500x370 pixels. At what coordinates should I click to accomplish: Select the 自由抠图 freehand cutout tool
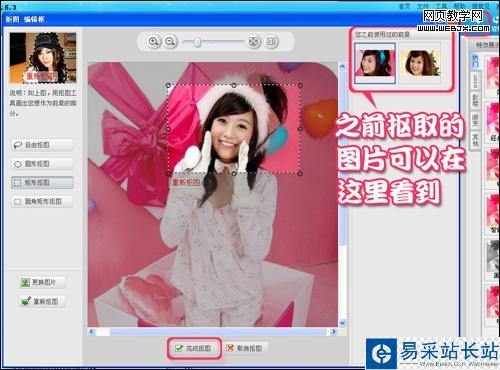pyautogui.click(x=42, y=145)
